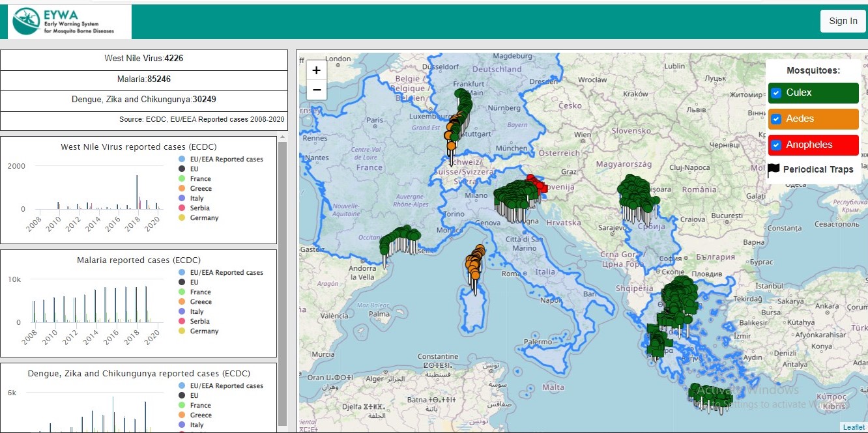Toggle the Aedes mosquito checkbox
This screenshot has height=433, width=868.
click(x=776, y=119)
